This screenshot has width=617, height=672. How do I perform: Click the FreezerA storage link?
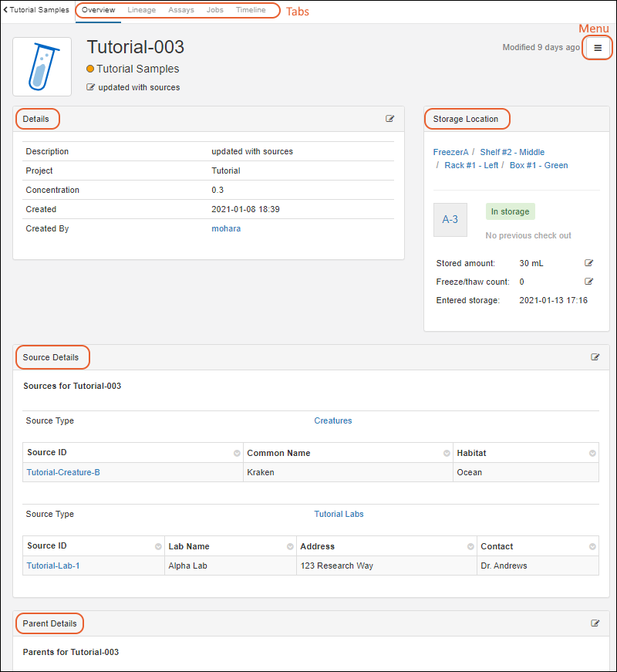(x=450, y=152)
